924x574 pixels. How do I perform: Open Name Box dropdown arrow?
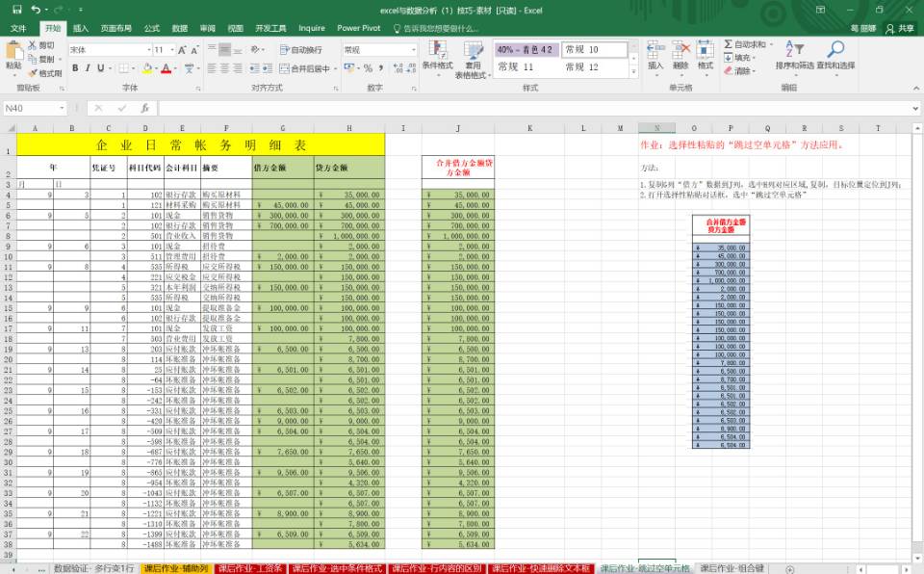point(62,109)
